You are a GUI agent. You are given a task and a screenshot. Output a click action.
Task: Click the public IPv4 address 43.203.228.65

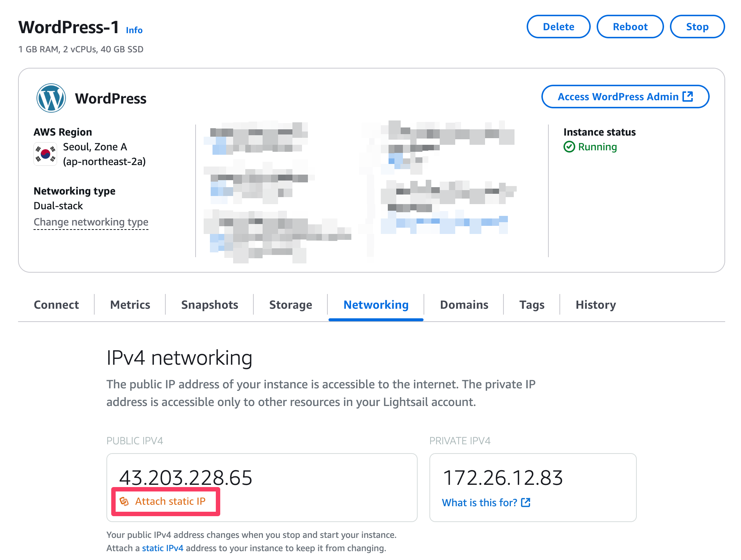pyautogui.click(x=186, y=478)
